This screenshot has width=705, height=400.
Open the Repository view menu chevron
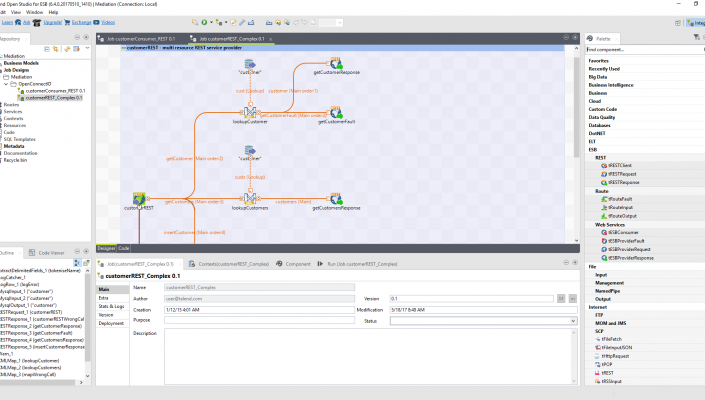click(x=87, y=49)
